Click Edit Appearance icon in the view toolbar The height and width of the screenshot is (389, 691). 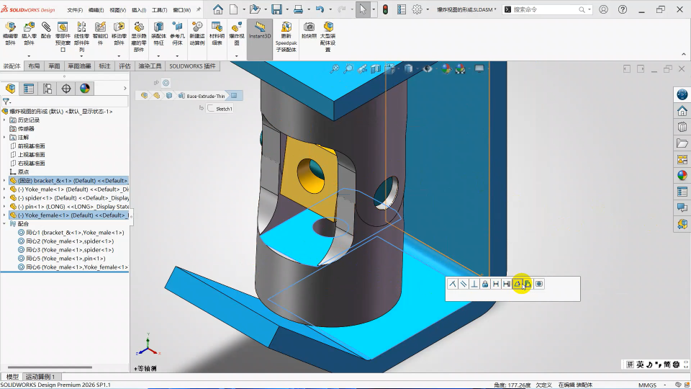[x=446, y=69]
